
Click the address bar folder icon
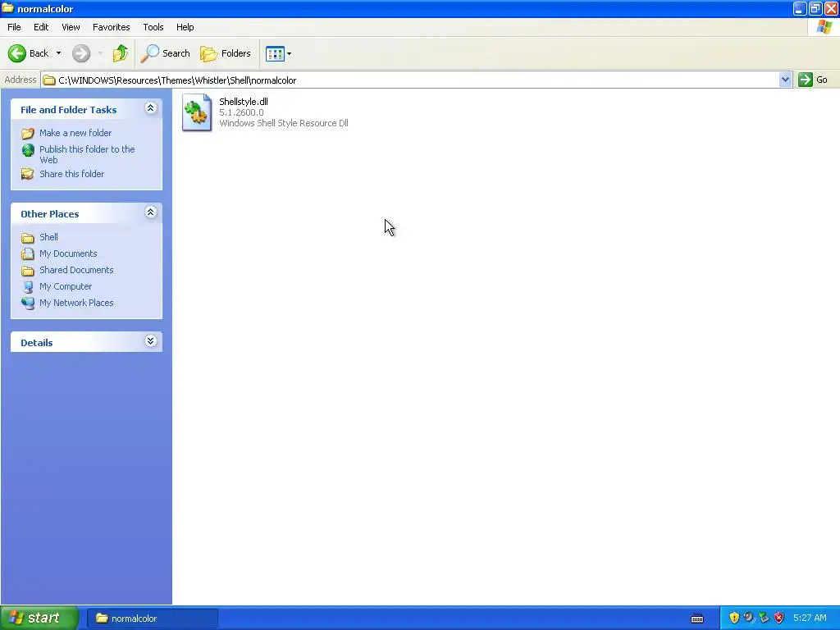point(49,80)
